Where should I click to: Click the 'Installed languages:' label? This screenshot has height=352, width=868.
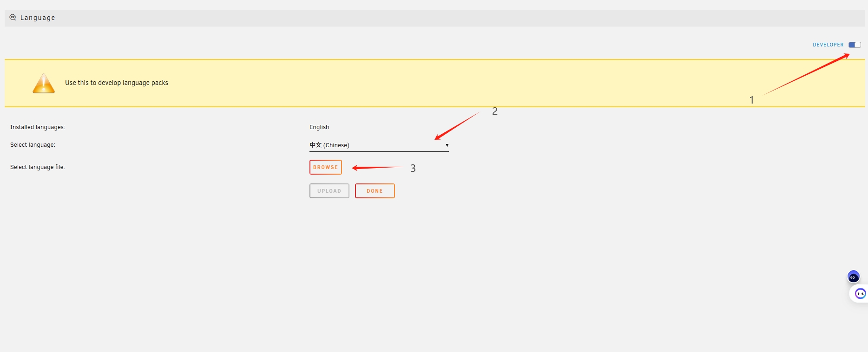(38, 127)
